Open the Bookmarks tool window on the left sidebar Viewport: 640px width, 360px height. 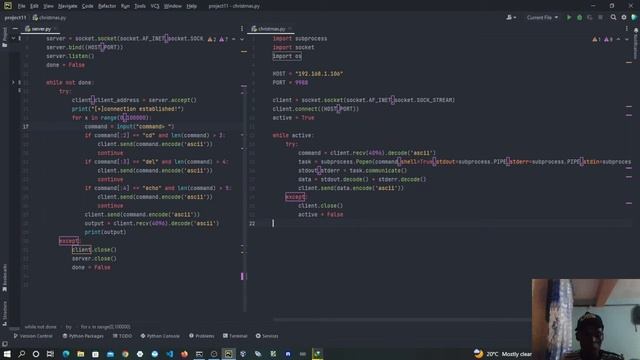[x=4, y=278]
